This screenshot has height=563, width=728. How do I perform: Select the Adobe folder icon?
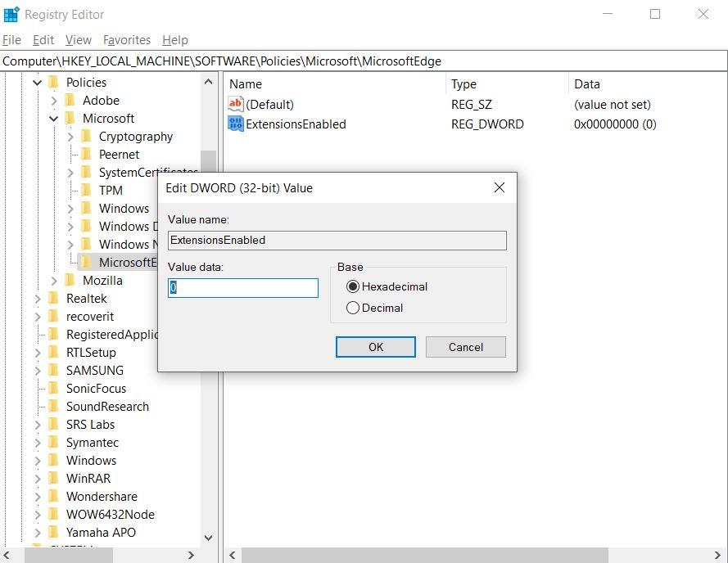click(x=70, y=101)
